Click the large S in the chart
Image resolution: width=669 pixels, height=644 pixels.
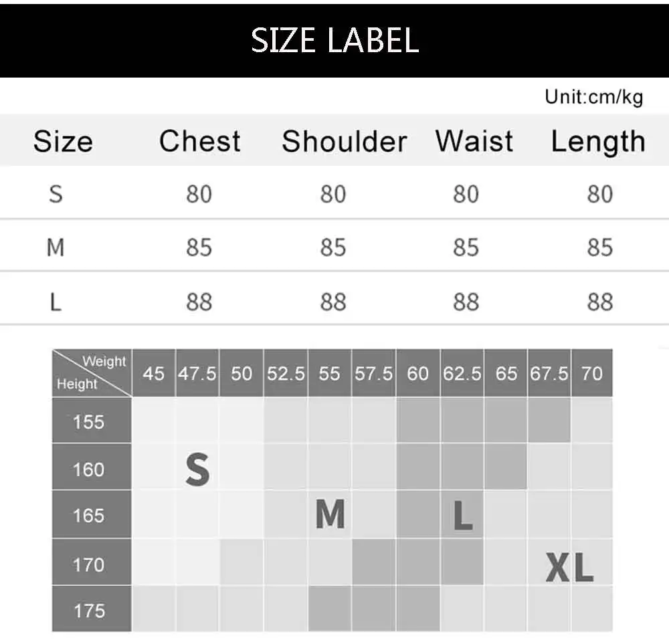click(x=198, y=469)
